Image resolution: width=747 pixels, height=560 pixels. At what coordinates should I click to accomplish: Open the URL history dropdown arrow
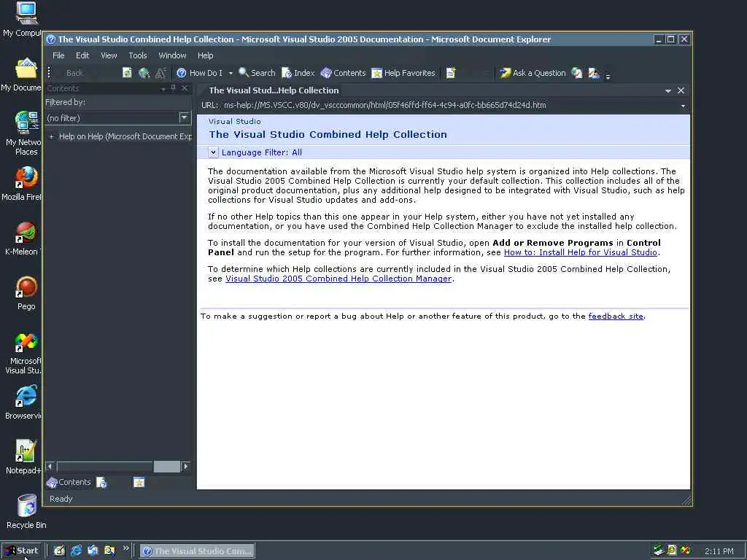683,106
